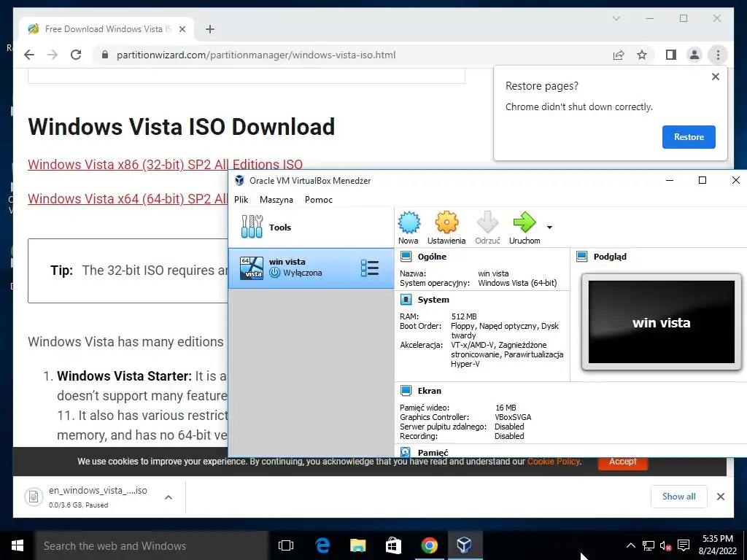Close the Chrome downloads bar
This screenshot has width=747, height=560.
(720, 497)
